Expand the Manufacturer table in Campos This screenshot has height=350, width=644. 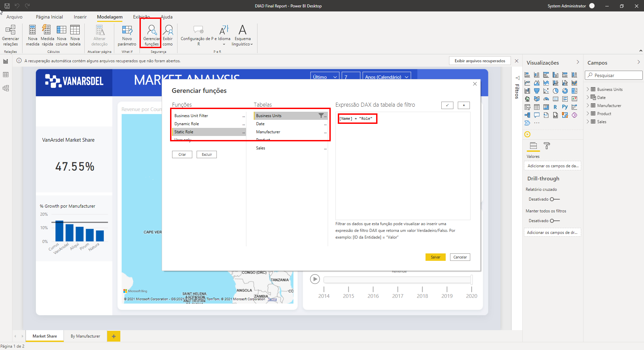[x=588, y=105]
